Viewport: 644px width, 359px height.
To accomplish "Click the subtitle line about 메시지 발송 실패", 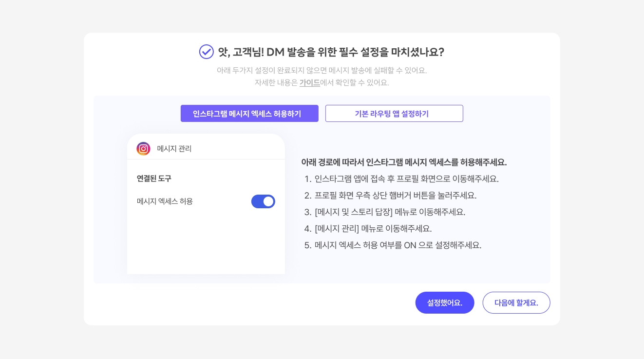I will 322,70.
